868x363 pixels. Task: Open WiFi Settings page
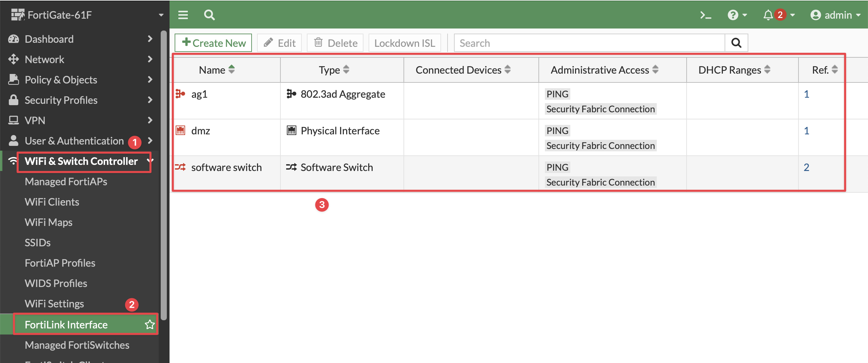point(54,304)
